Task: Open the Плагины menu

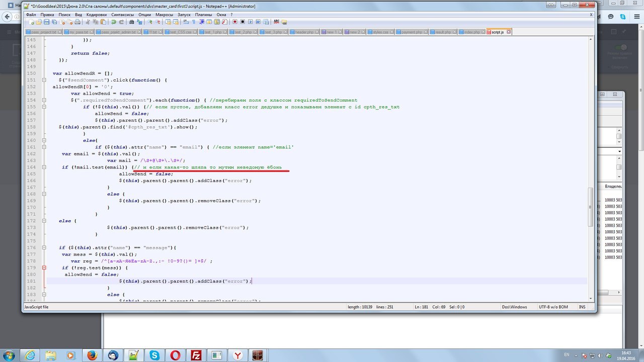Action: tap(203, 15)
